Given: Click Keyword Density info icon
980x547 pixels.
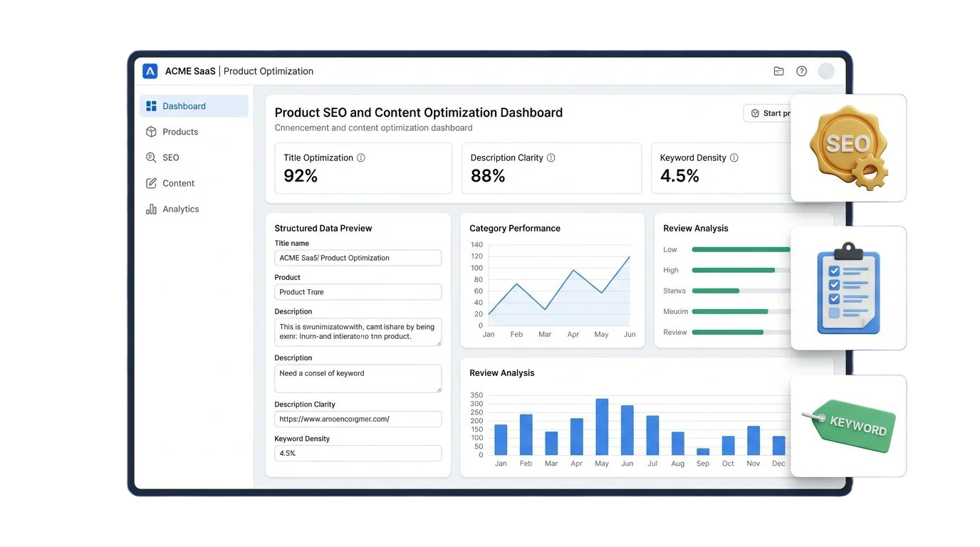Looking at the screenshot, I should [734, 158].
